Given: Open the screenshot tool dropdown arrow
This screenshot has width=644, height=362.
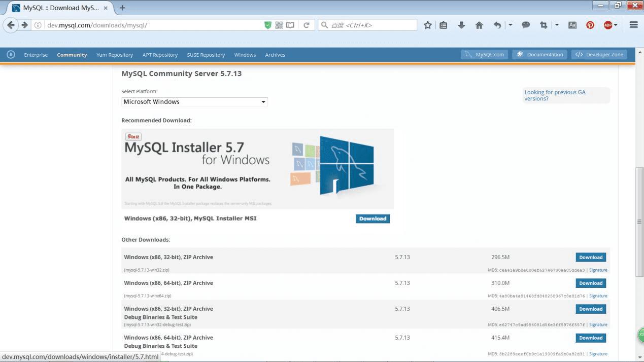Looking at the screenshot, I should coord(556,24).
